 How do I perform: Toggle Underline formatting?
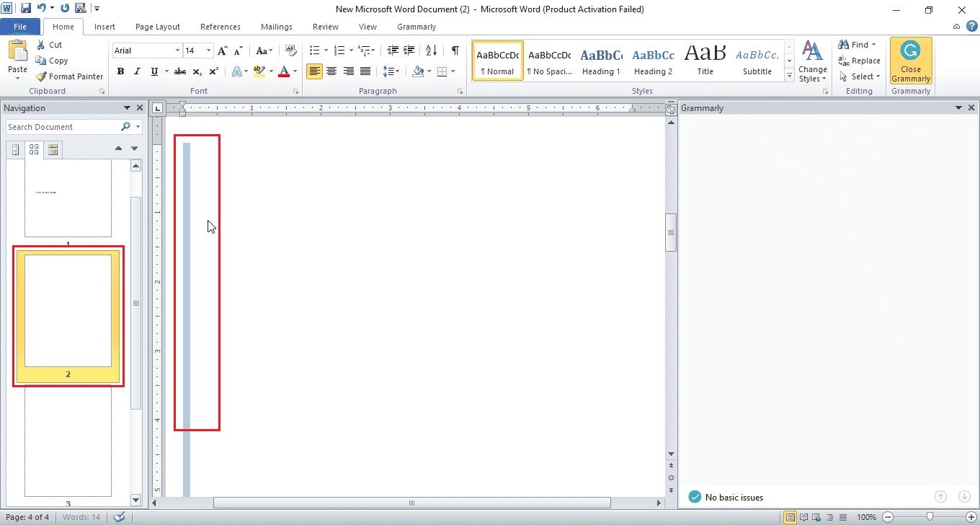[154, 71]
